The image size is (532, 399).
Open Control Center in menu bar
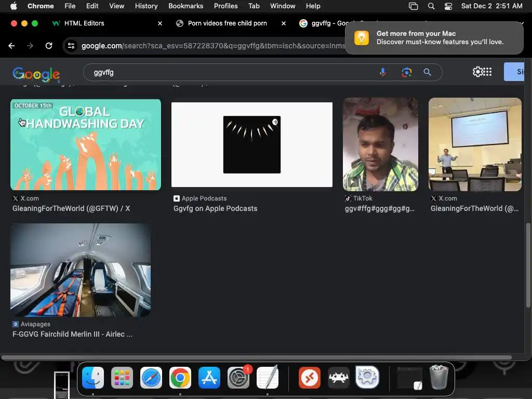448,6
